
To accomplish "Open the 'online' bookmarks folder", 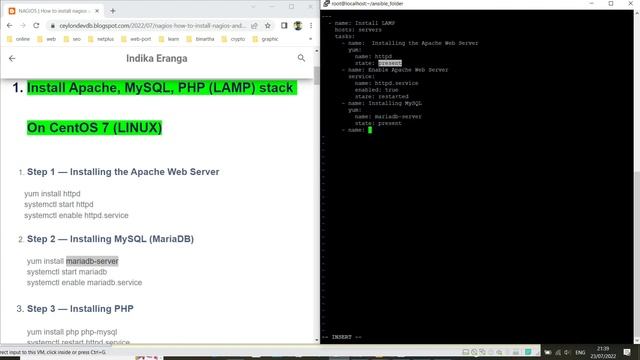I will 19,39.
